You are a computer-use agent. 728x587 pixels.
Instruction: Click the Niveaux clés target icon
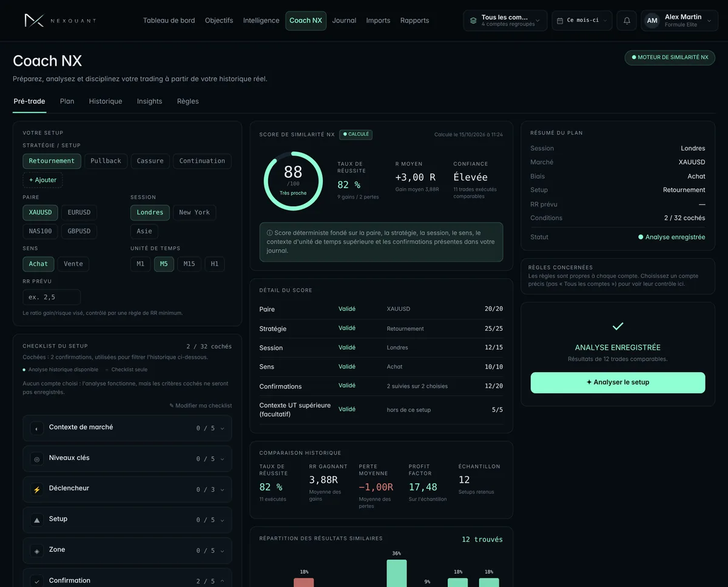36,459
